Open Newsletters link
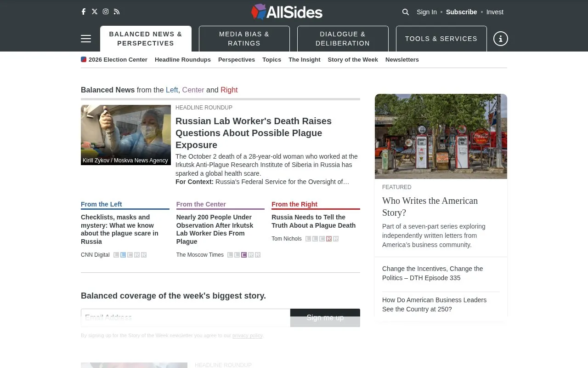The image size is (588, 368). [402, 60]
